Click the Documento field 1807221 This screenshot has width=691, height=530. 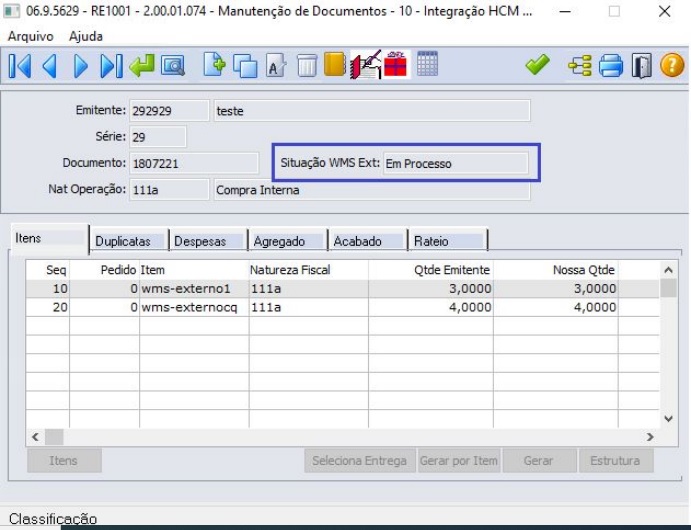pyautogui.click(x=194, y=163)
